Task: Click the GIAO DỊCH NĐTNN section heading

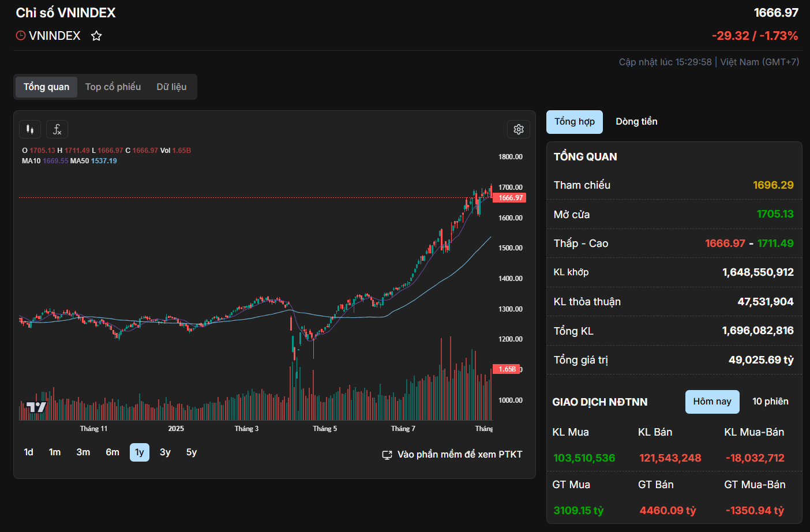Action: click(x=600, y=402)
